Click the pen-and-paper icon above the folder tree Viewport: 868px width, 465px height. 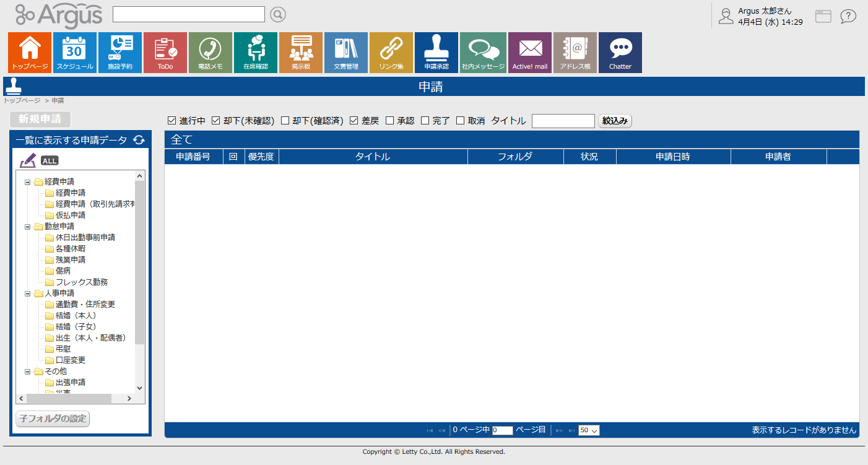click(x=28, y=160)
